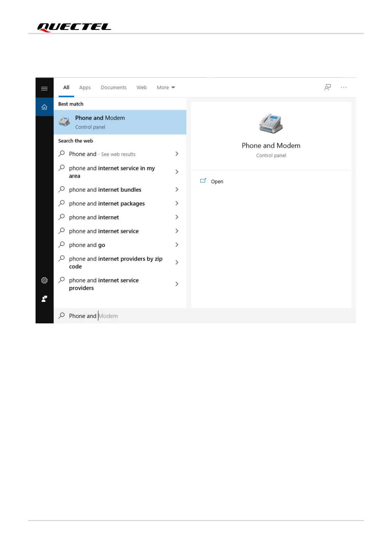Expand arrow for 'phone and internet bundles'

tap(177, 189)
